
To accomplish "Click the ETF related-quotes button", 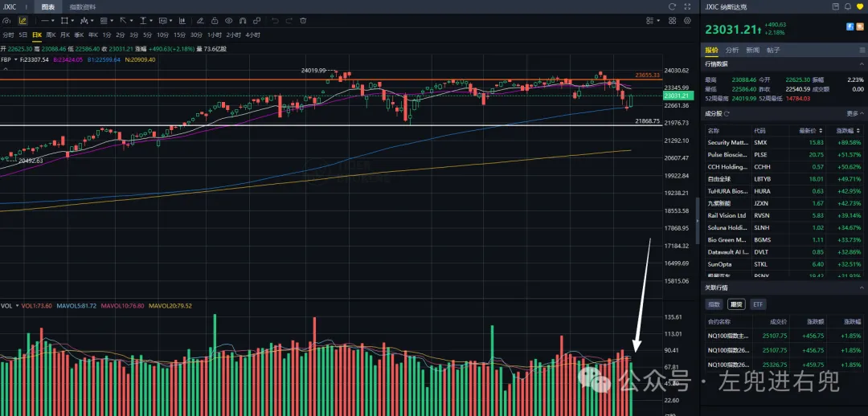I will tap(758, 304).
